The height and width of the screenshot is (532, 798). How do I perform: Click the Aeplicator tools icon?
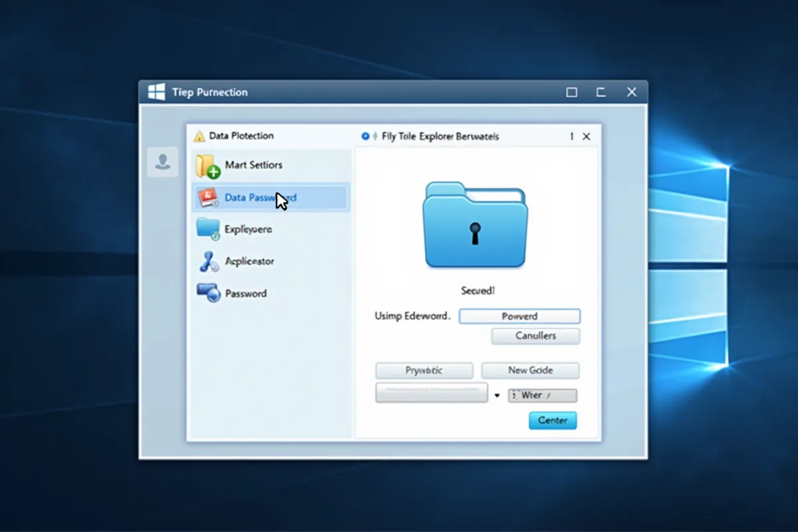[x=207, y=261]
